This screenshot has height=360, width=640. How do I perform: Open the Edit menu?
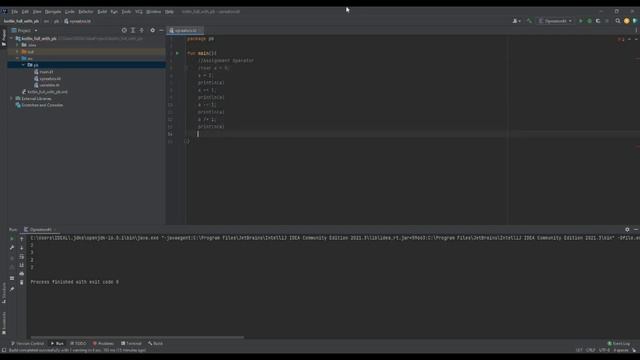[25, 12]
